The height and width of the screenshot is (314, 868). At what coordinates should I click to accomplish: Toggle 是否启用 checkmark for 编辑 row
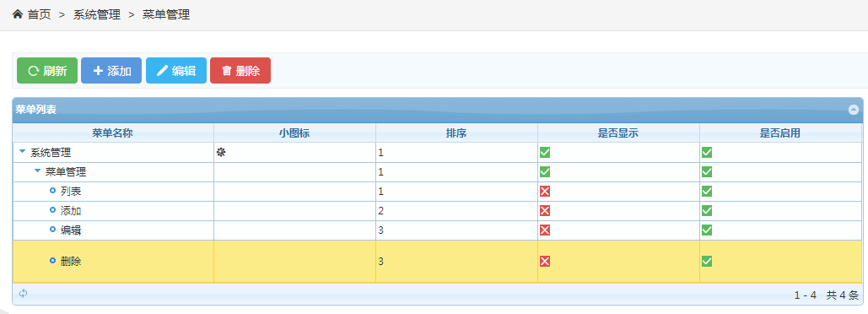tap(706, 230)
